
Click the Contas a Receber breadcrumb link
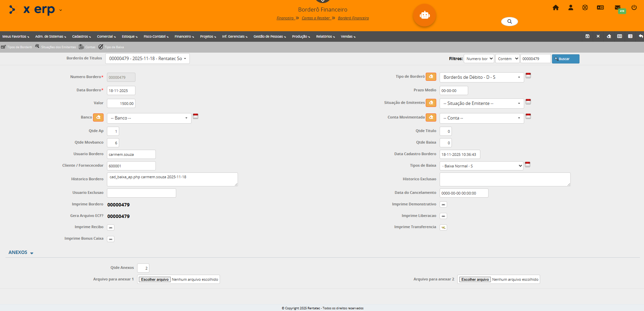tap(316, 18)
